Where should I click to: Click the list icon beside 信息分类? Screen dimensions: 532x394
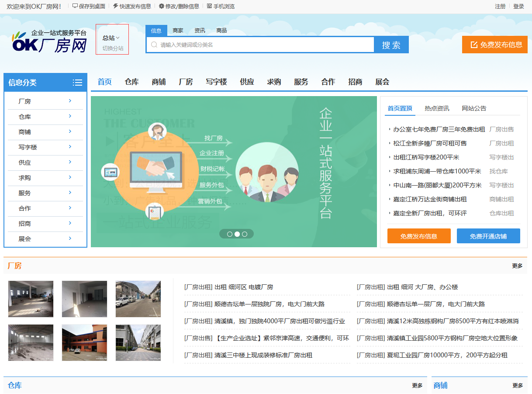coord(77,83)
